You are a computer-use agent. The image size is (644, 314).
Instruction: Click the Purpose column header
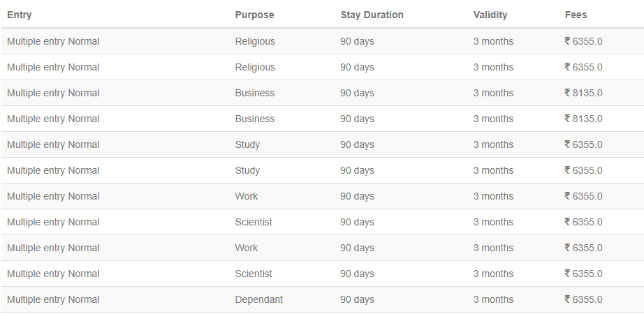click(x=254, y=15)
